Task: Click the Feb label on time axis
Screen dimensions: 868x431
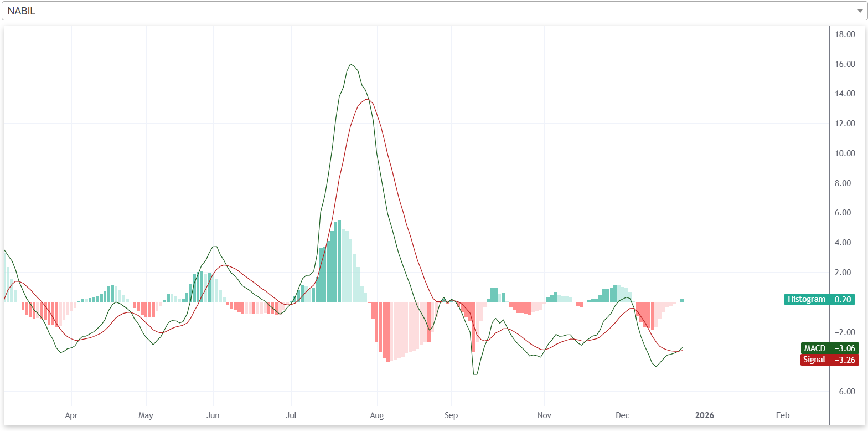Action: tap(783, 415)
